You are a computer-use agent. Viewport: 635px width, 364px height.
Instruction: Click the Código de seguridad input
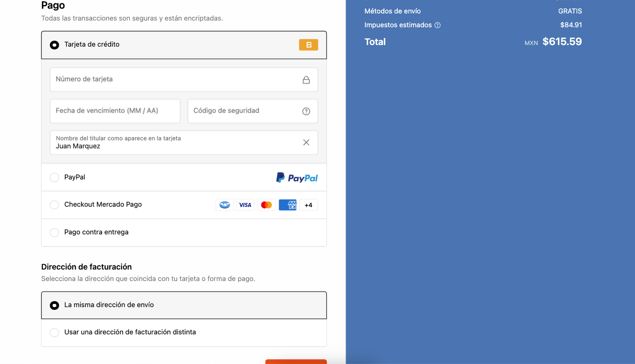(x=243, y=111)
